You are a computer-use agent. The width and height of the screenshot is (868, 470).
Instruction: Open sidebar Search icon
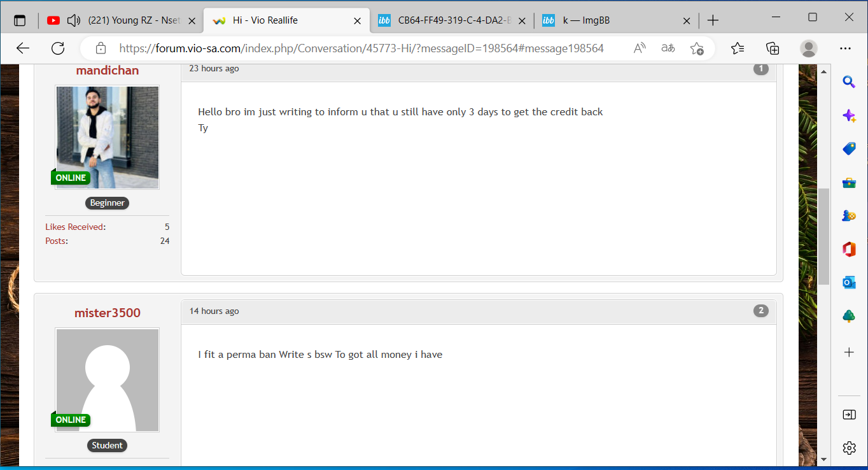tap(849, 81)
